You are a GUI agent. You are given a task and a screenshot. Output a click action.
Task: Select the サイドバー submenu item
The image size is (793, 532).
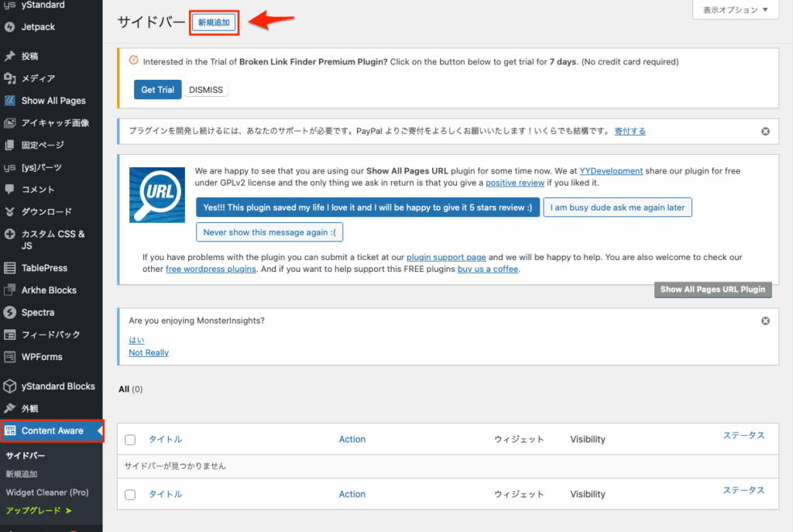[x=26, y=455]
